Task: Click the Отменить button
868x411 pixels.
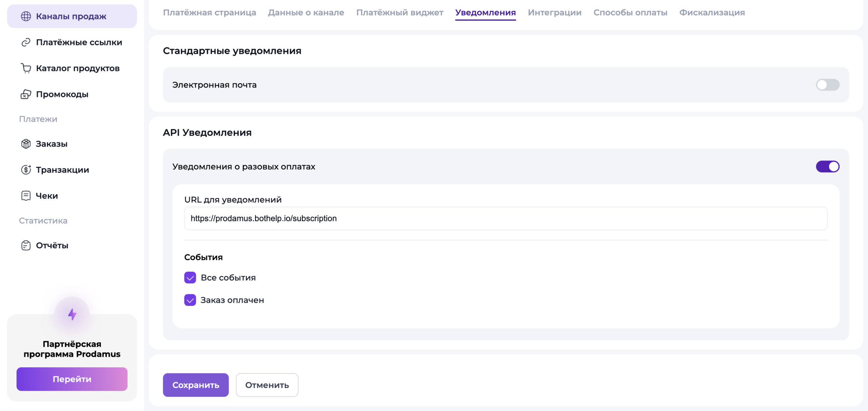Action: coord(267,385)
